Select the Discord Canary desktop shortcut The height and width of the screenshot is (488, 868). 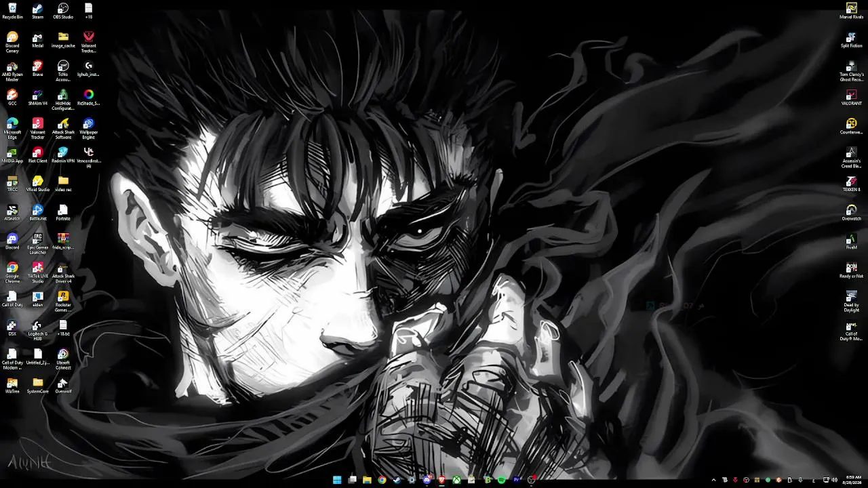tap(12, 42)
